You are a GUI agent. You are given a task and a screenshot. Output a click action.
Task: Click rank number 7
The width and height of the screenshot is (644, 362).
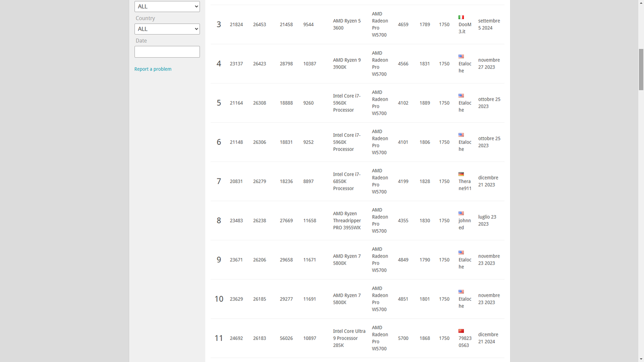tap(219, 182)
